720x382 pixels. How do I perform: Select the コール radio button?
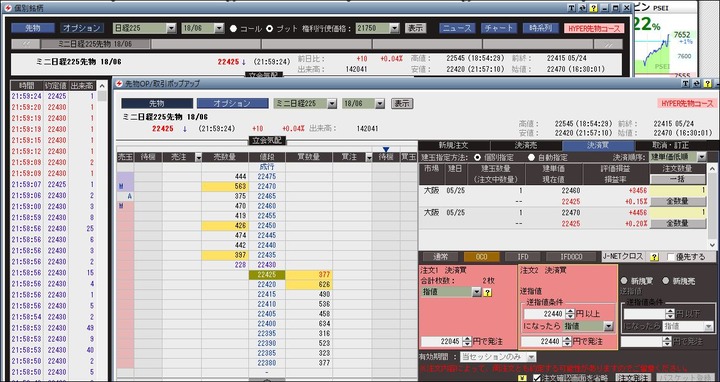[233, 28]
